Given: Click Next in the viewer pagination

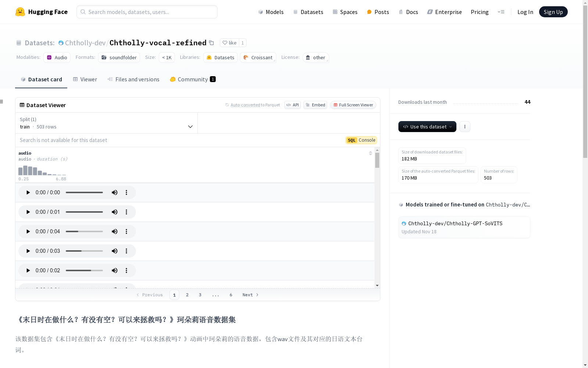Looking at the screenshot, I should [250, 295].
